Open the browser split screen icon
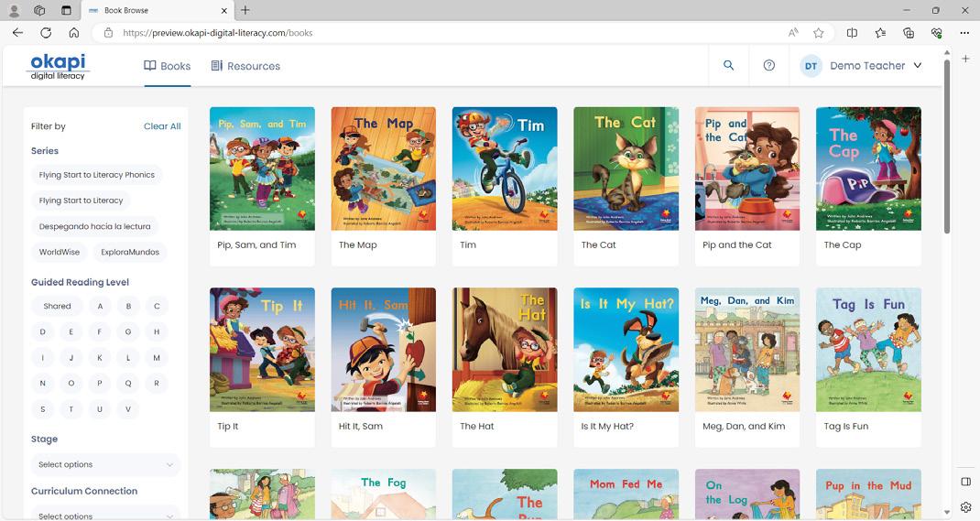 [852, 33]
